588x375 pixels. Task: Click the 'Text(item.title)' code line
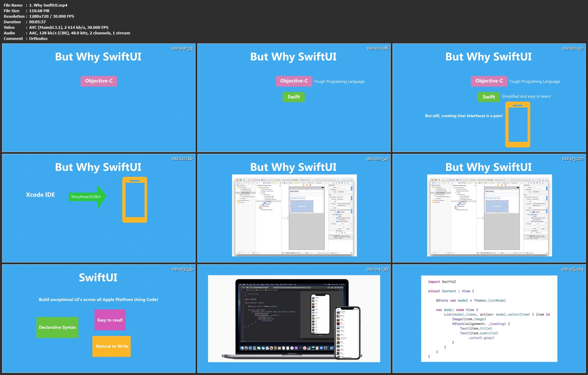click(475, 328)
